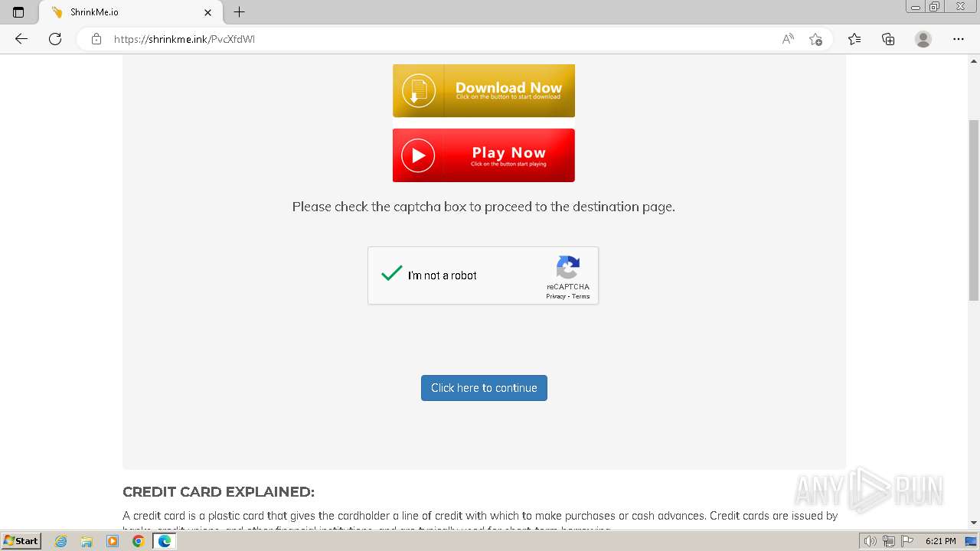This screenshot has height=551, width=980.
Task: Open Read Aloud icon in address bar
Action: (788, 39)
